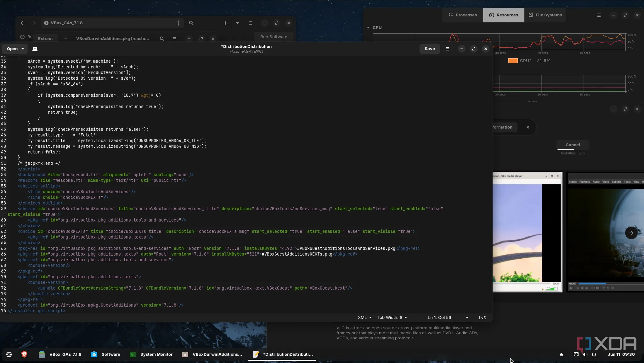
Task: Click the eject icon in the system tray
Action: pos(561,354)
